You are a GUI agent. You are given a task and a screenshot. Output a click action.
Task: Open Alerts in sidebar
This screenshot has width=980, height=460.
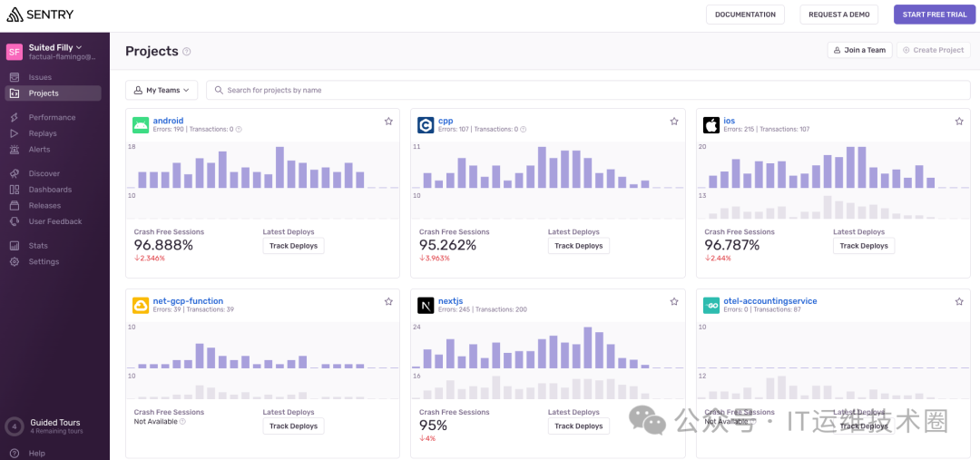coord(39,150)
